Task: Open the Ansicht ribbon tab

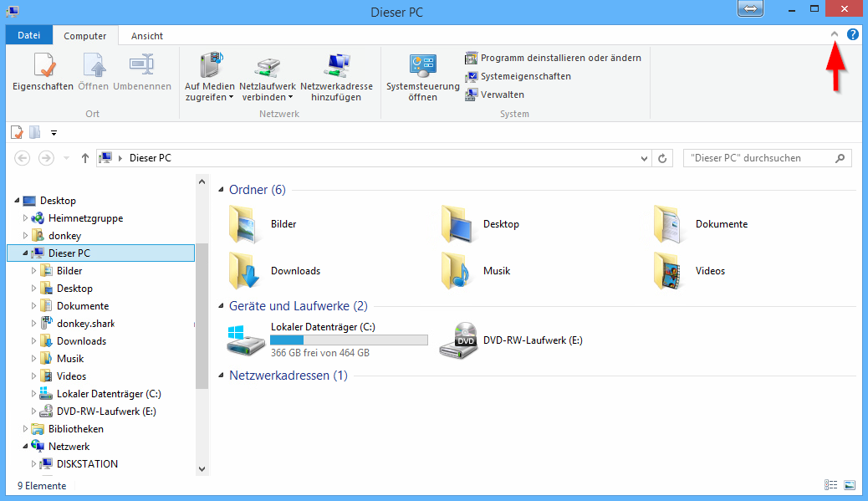Action: pos(147,36)
